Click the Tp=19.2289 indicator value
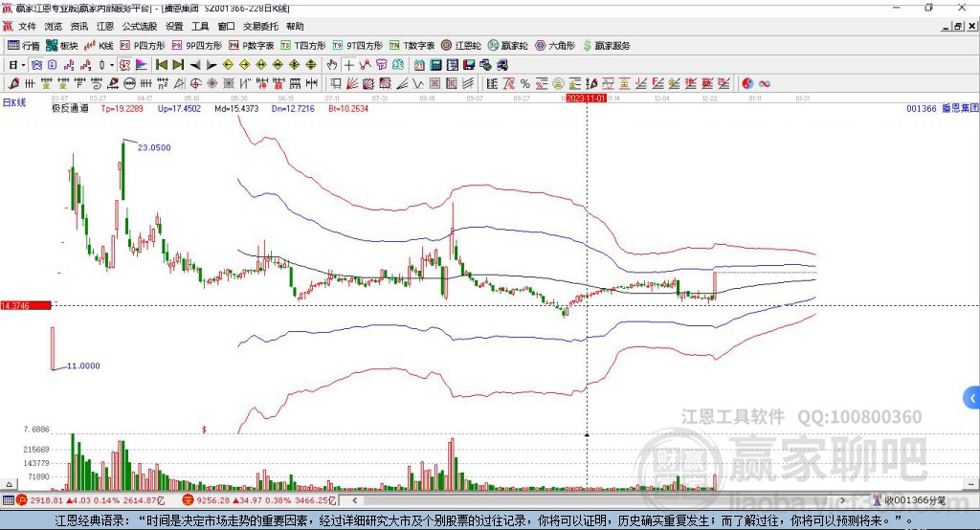The height and width of the screenshot is (530, 980). click(x=122, y=109)
